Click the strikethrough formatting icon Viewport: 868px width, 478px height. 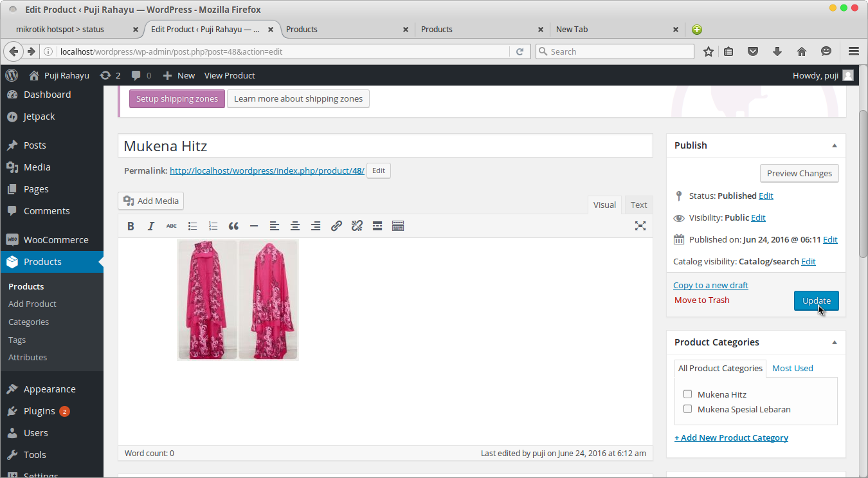[171, 226]
